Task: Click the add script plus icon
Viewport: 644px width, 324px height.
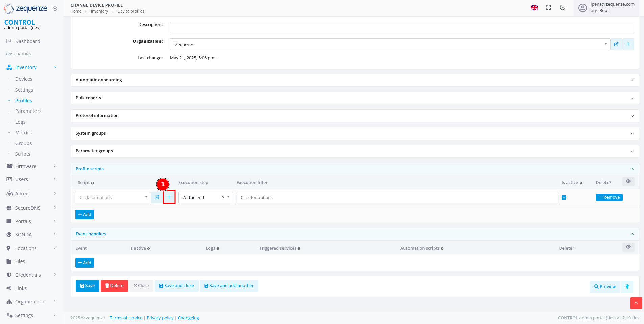Action: (x=169, y=197)
